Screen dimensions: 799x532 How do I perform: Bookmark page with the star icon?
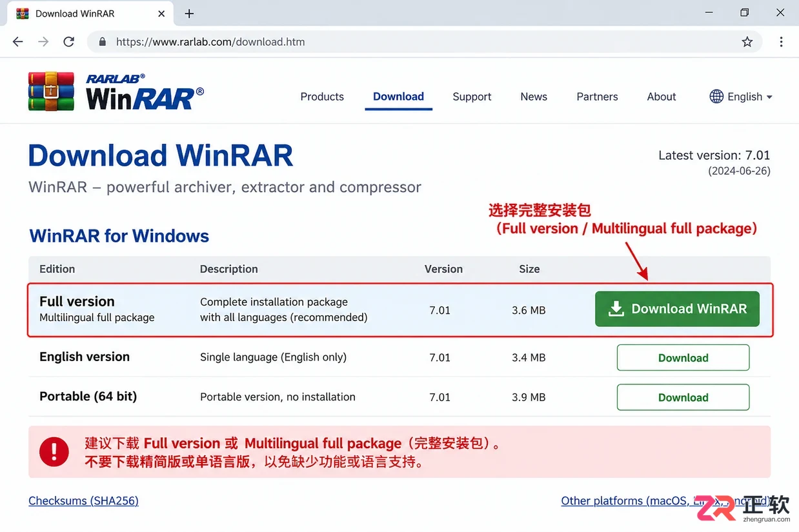(x=747, y=42)
